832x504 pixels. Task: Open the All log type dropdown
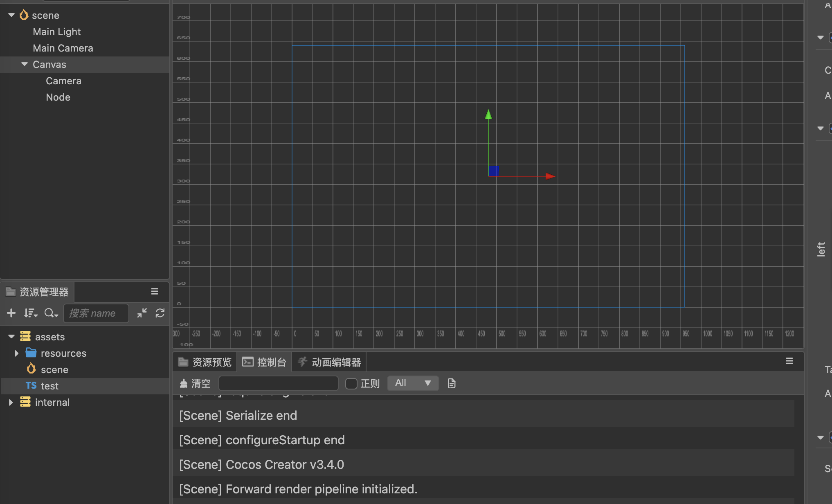(413, 383)
